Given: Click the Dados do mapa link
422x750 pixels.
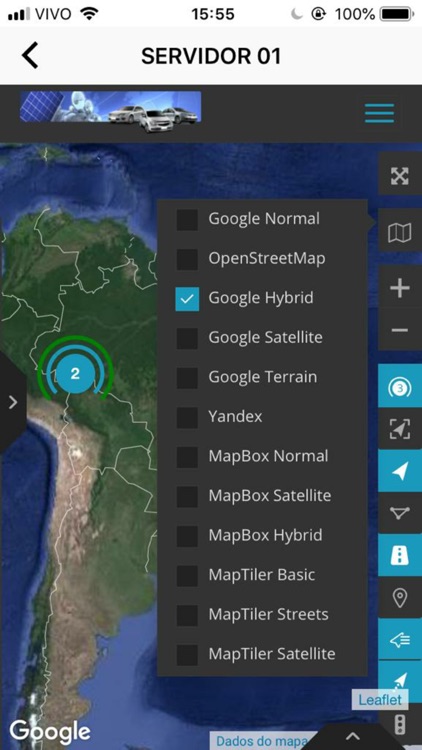Looking at the screenshot, I should (x=262, y=741).
